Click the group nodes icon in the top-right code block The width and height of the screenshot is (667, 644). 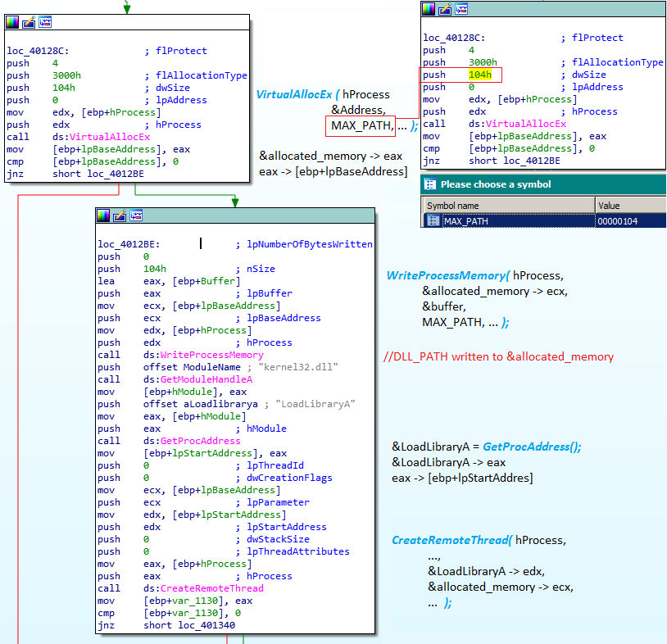[461, 9]
